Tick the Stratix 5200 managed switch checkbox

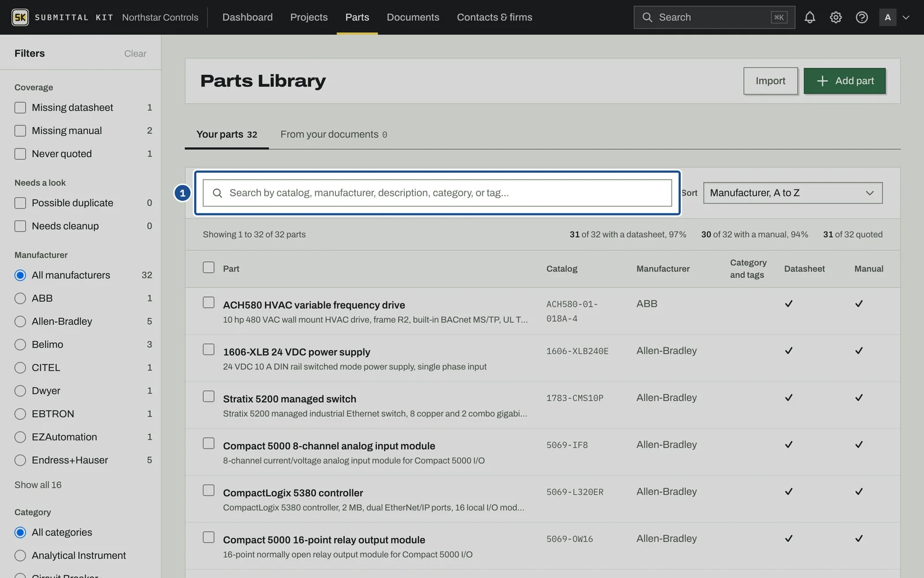tap(208, 396)
